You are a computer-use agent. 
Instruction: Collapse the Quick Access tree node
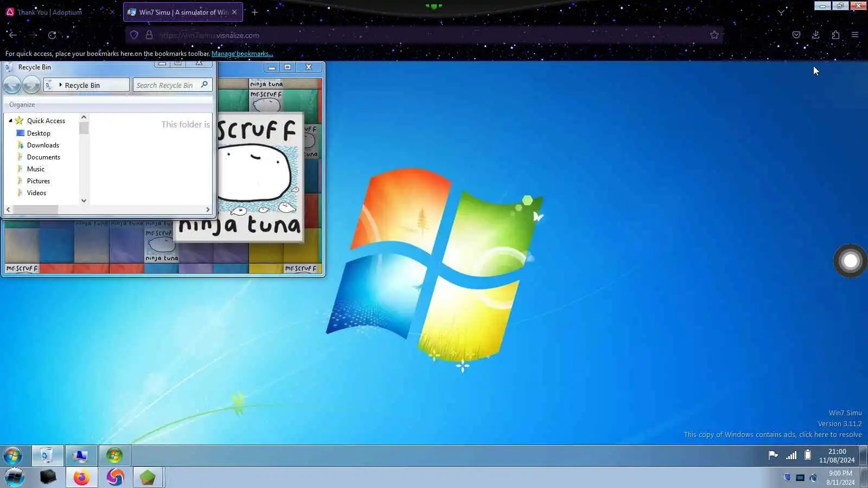pyautogui.click(x=10, y=120)
